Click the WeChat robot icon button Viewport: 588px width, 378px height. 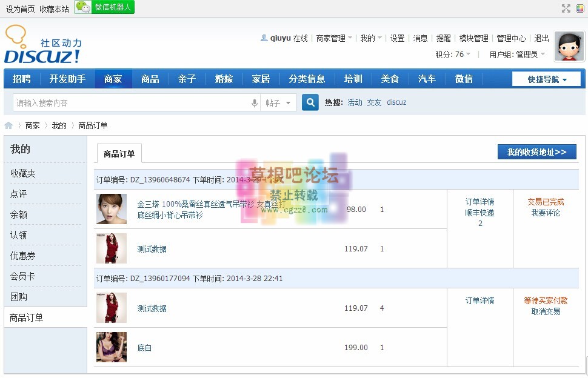(x=104, y=7)
